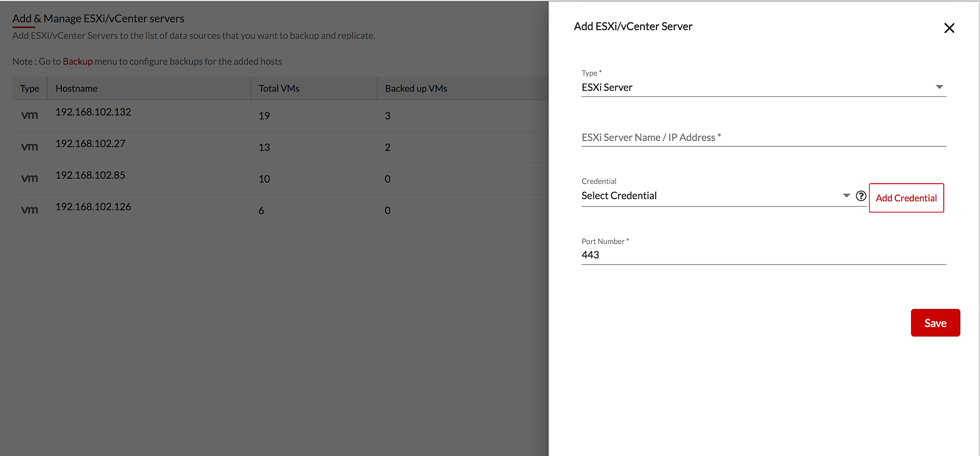Viewport: 980px width, 456px height.
Task: Click the credential help question-mark icon
Action: pyautogui.click(x=861, y=196)
